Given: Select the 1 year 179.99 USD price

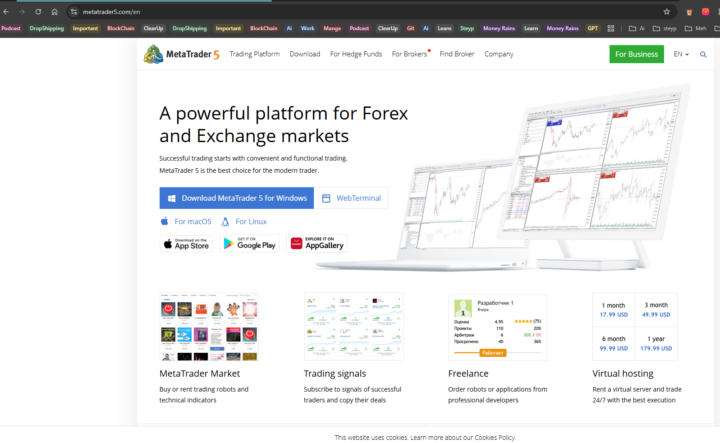Looking at the screenshot, I should (x=656, y=343).
